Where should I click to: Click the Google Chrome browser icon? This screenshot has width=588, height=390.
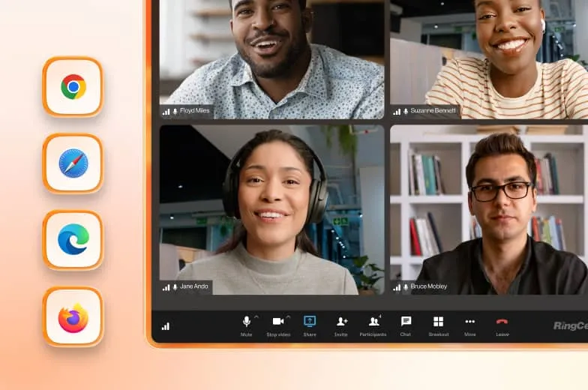click(73, 87)
